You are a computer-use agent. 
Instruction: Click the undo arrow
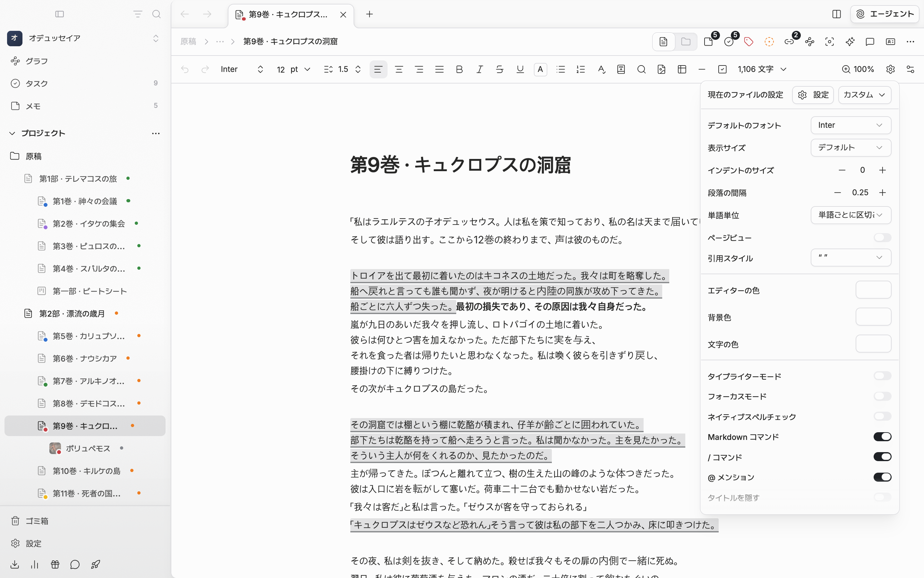[185, 69]
